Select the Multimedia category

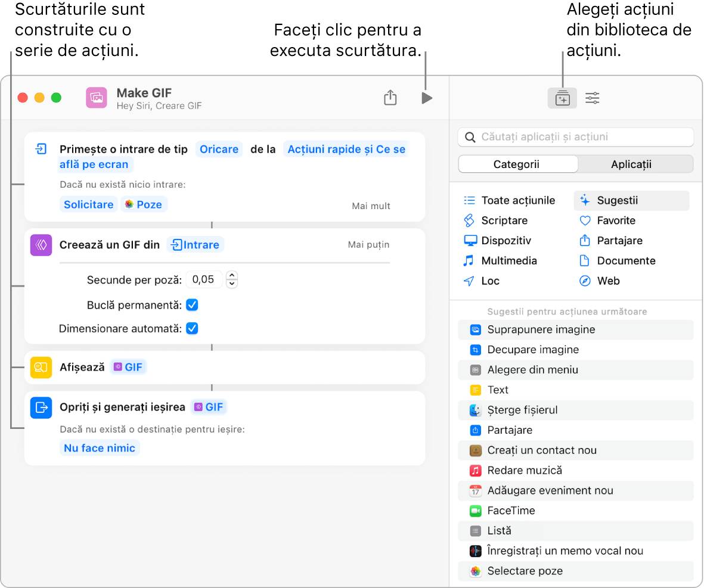point(508,261)
